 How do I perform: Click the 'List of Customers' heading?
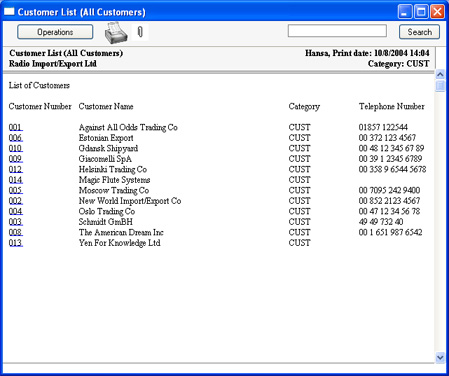39,85
